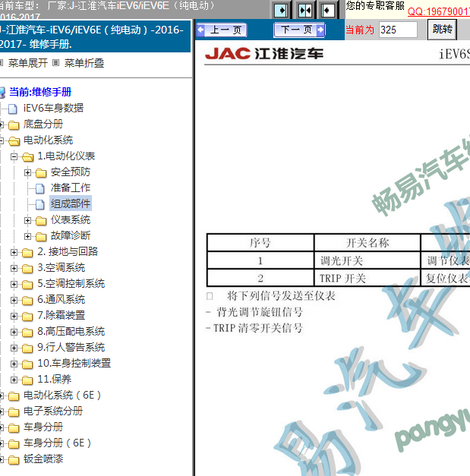Select the 底盘分册 tree item

tap(43, 125)
